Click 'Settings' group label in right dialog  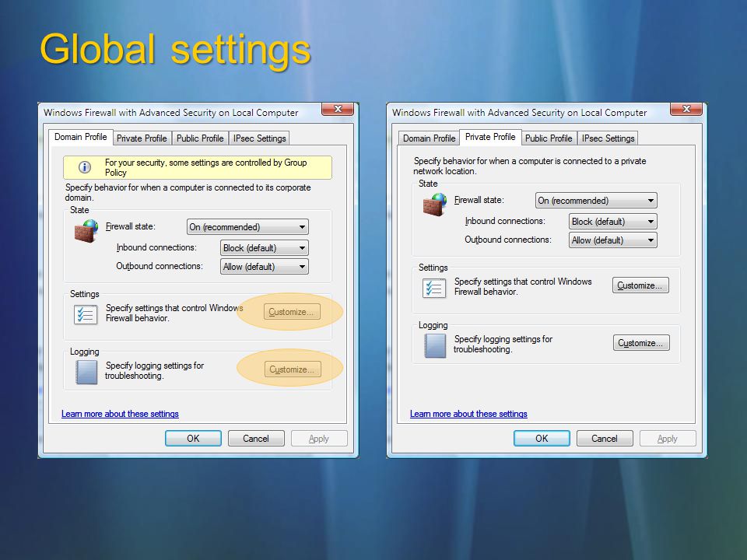point(433,268)
